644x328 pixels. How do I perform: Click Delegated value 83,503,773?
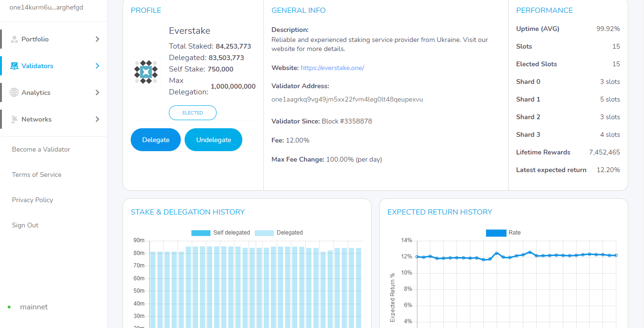[x=226, y=58]
